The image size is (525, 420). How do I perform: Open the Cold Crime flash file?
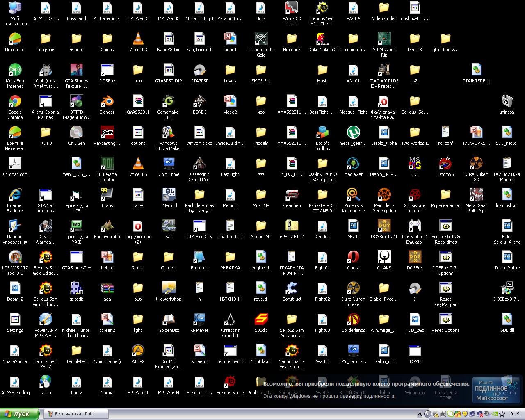pos(169,163)
